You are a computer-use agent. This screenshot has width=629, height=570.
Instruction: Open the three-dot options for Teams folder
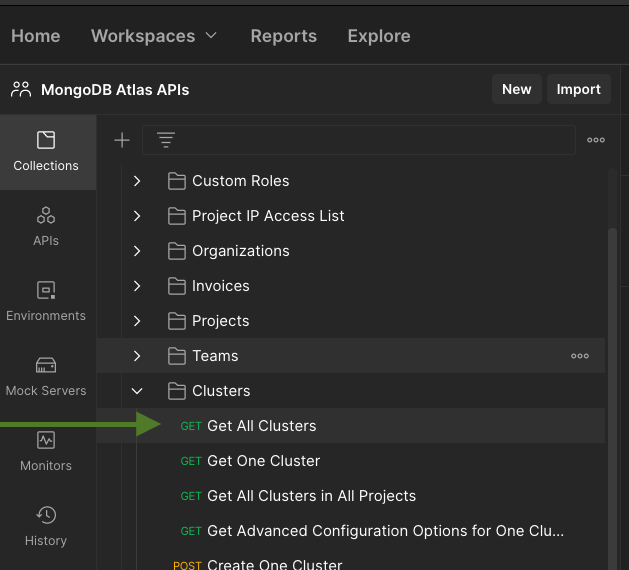pos(580,356)
